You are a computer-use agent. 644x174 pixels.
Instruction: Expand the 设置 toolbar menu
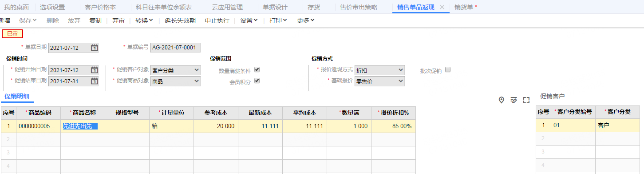[249, 20]
